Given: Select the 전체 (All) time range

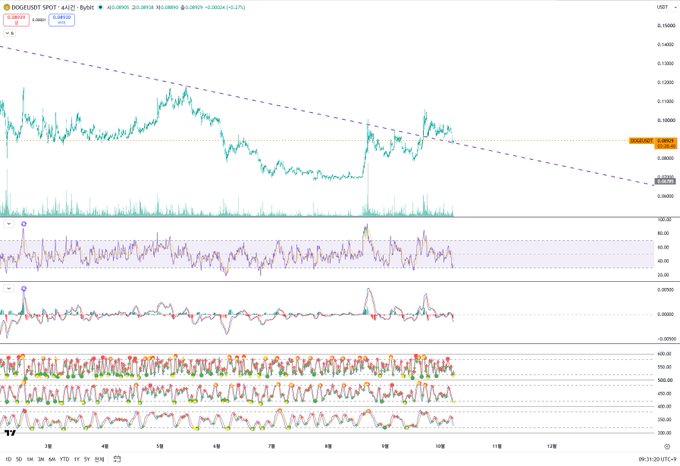Looking at the screenshot, I should [x=99, y=459].
